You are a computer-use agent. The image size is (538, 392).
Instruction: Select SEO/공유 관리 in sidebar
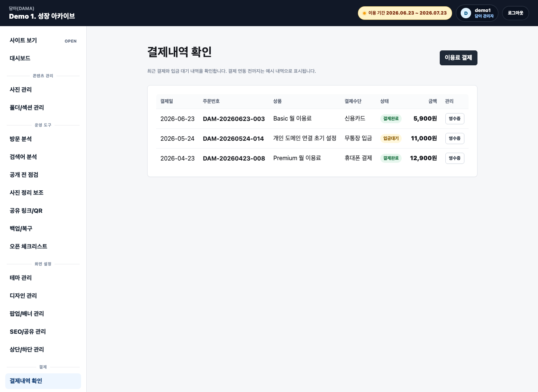pos(43,332)
